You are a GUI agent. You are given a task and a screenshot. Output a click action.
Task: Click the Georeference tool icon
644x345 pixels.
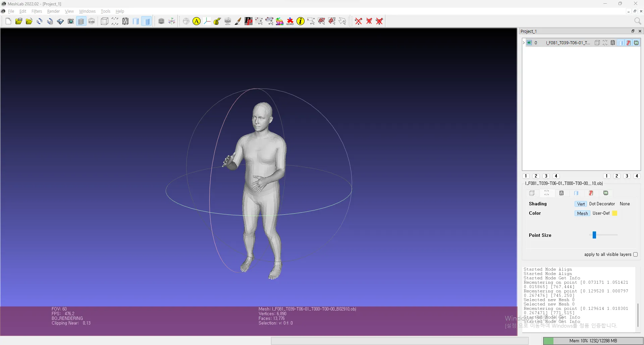click(x=290, y=21)
